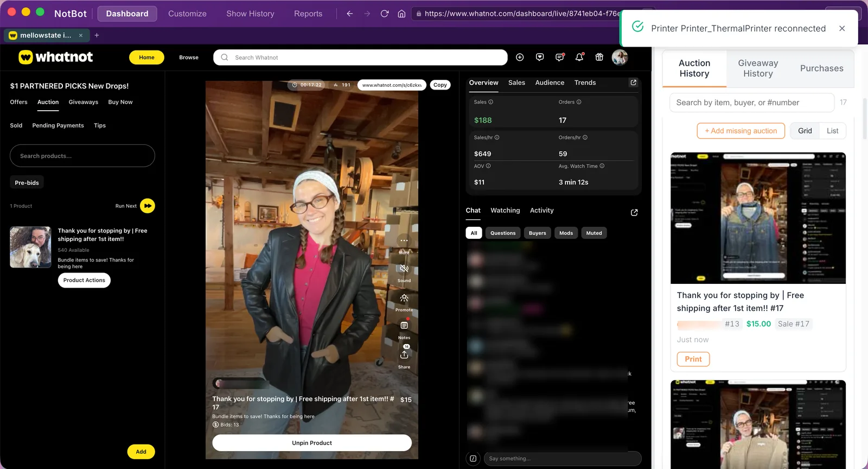This screenshot has height=469, width=868.
Task: Open the profile avatar menu
Action: click(620, 57)
